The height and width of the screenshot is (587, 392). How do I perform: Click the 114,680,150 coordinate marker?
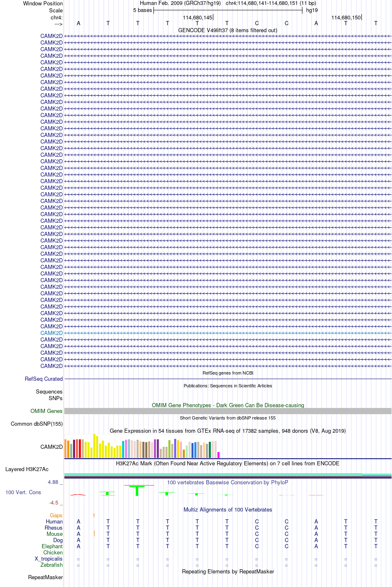click(x=346, y=18)
